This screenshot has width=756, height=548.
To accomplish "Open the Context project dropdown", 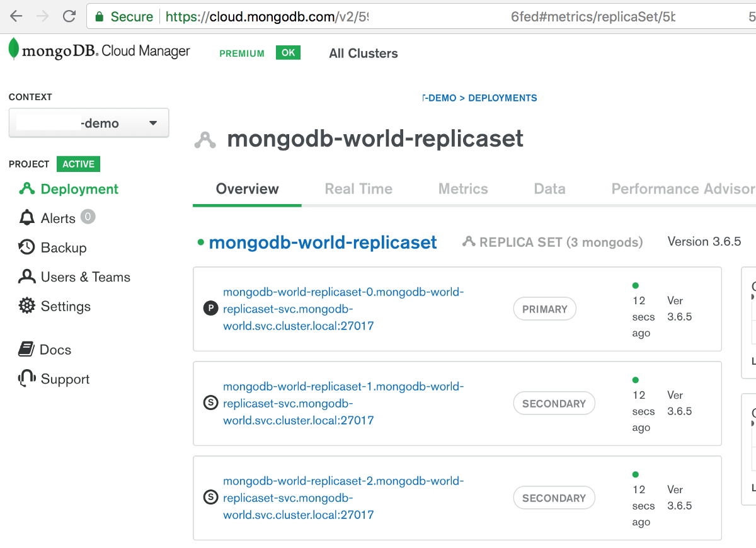I will 89,123.
